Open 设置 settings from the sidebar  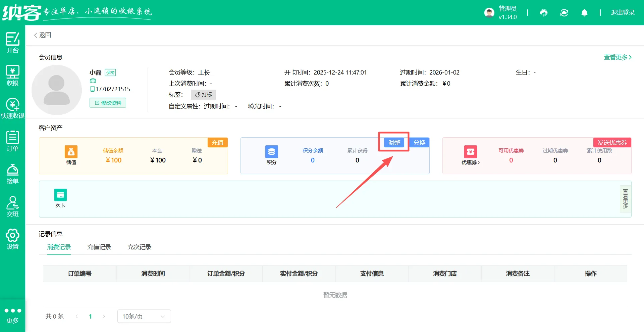pos(12,239)
